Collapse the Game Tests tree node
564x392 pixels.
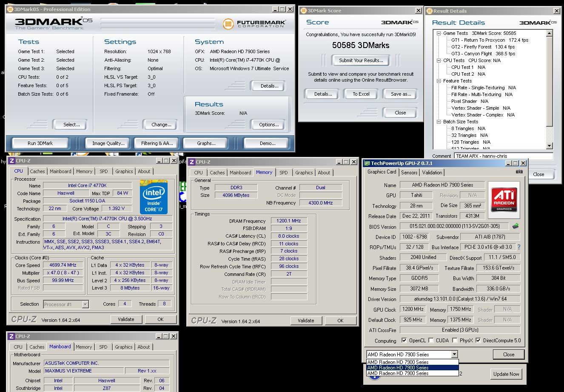click(x=439, y=33)
